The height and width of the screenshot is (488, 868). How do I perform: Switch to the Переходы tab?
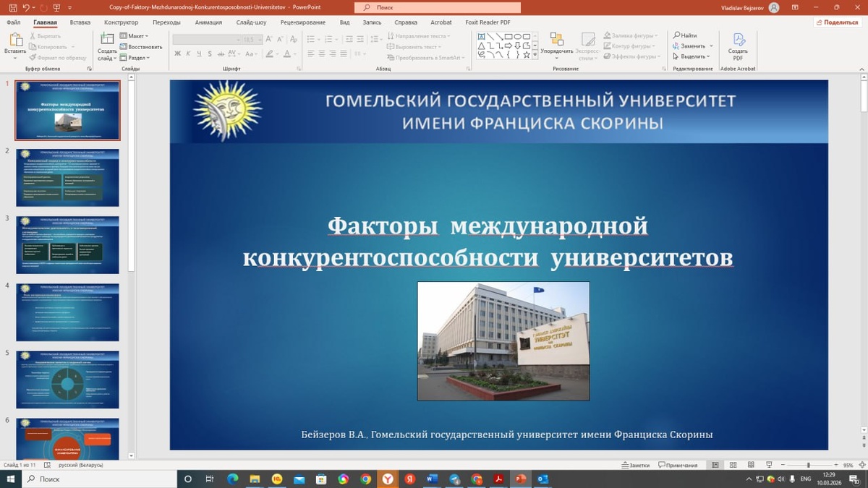[x=166, y=22]
